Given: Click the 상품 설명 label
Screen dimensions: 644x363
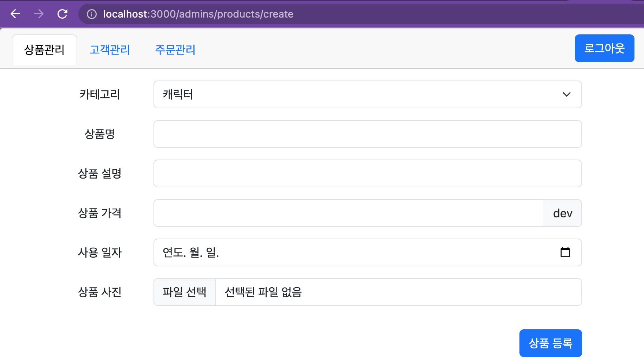Looking at the screenshot, I should (x=100, y=173).
